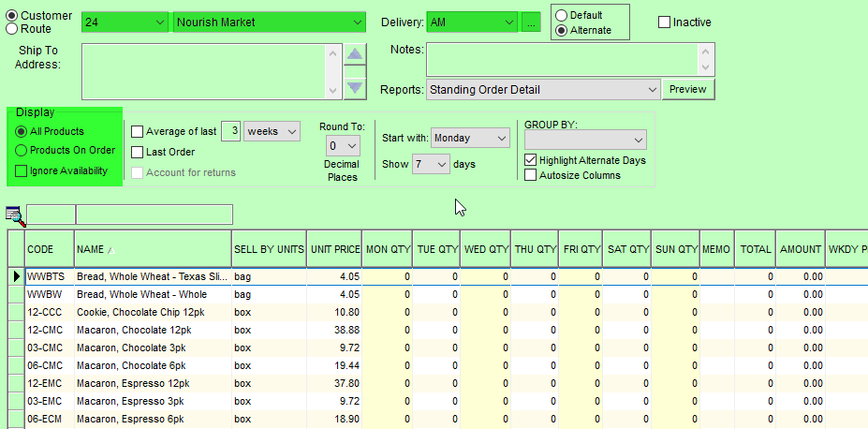Click the Notes box scrollbar
The height and width of the screenshot is (429, 868).
click(x=705, y=59)
